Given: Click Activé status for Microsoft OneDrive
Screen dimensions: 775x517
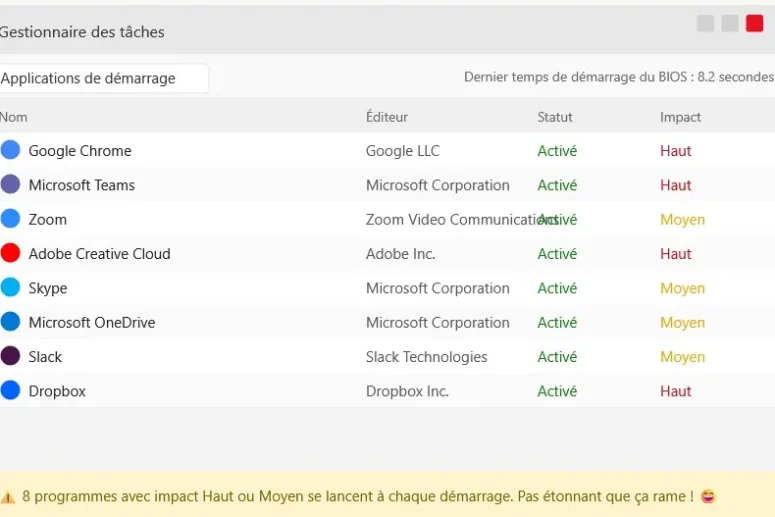Looking at the screenshot, I should pyautogui.click(x=557, y=322).
